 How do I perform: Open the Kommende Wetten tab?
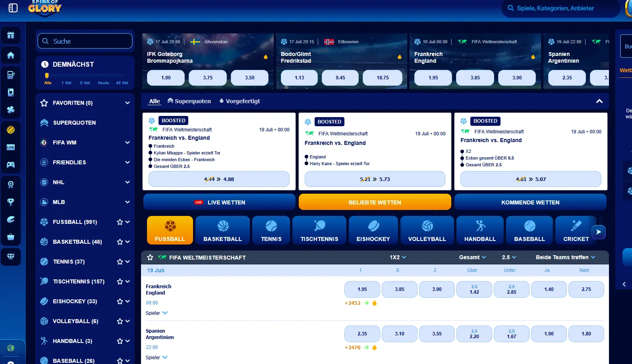click(530, 202)
